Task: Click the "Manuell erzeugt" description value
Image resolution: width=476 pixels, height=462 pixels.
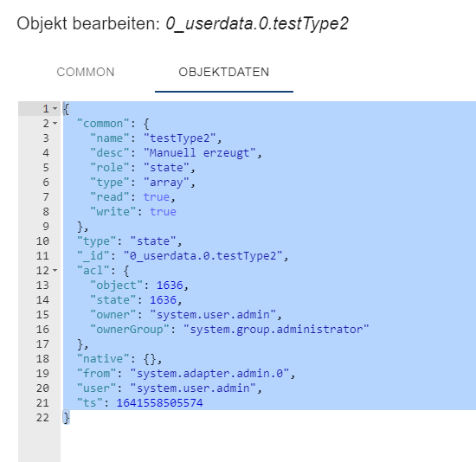Action: (199, 152)
